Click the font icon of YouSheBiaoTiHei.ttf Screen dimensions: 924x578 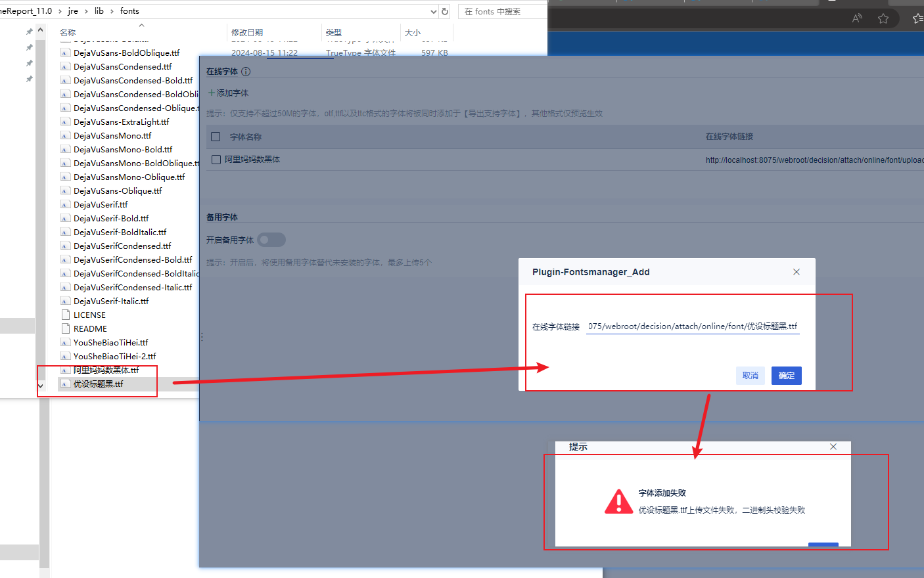click(65, 342)
